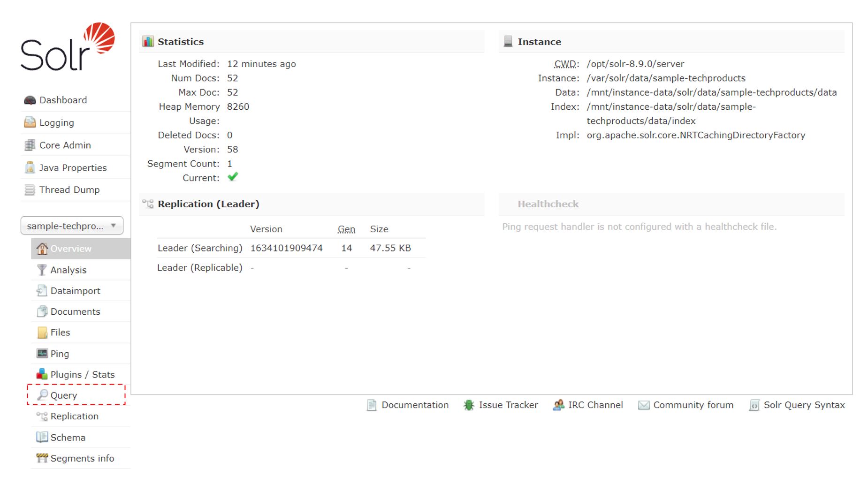Click the Statistics bar chart icon
The image size is (868, 477).
point(148,41)
